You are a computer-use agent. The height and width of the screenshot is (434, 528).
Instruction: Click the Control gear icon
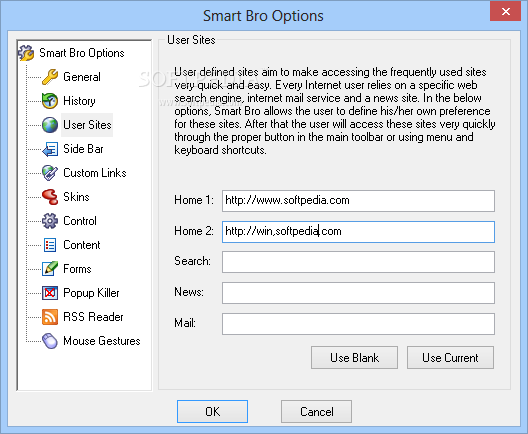50,221
